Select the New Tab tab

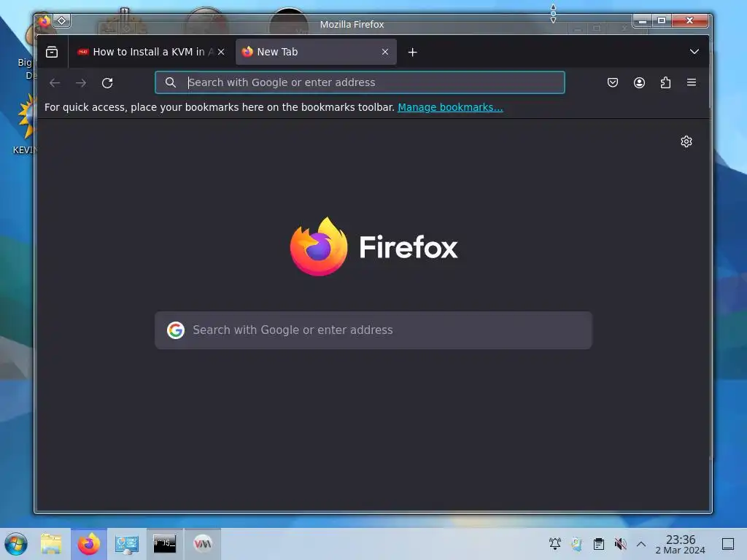coord(316,52)
